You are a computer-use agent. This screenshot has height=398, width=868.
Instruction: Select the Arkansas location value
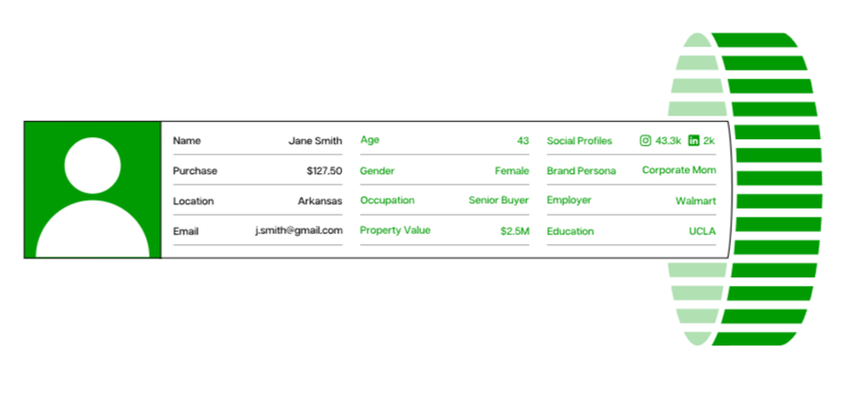pyautogui.click(x=319, y=202)
